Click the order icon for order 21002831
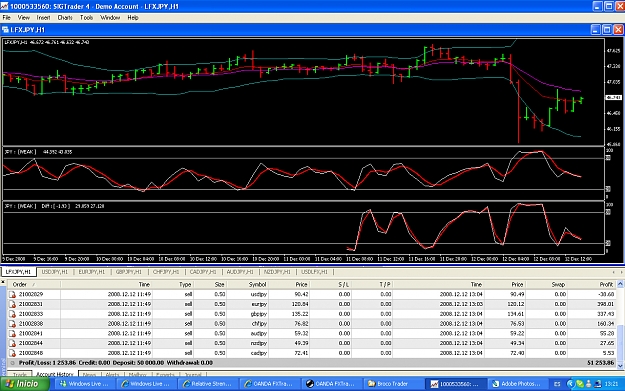The height and width of the screenshot is (391, 625). click(12, 304)
